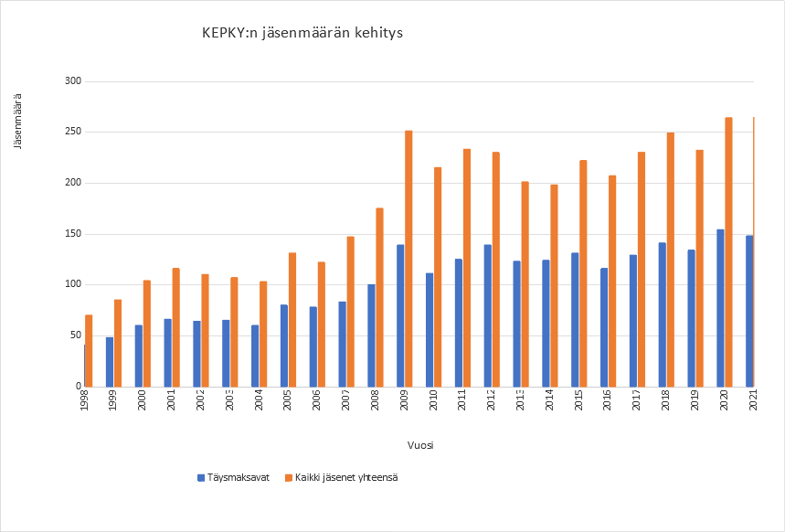
Task: Select the Vuosi horizontal axis title
Action: click(x=420, y=445)
